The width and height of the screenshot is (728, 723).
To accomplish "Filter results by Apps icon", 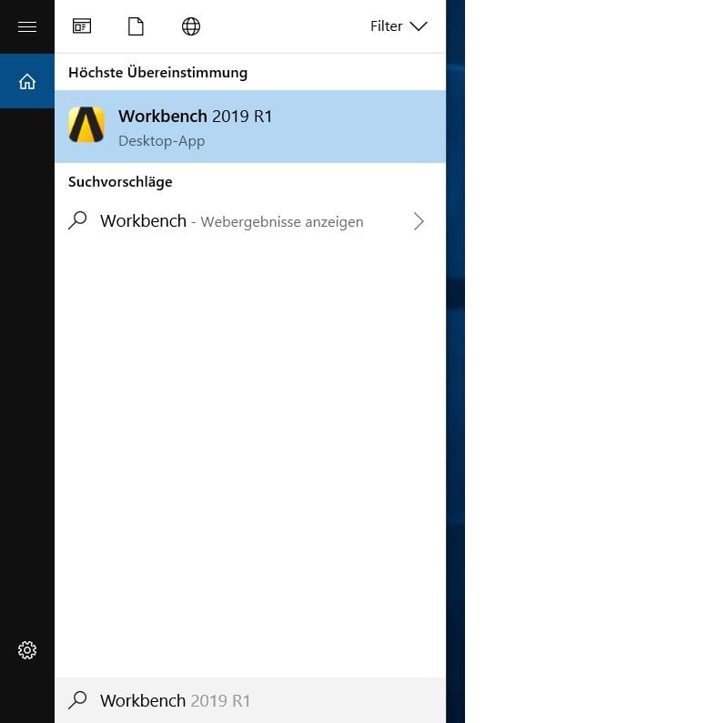I will (x=82, y=26).
